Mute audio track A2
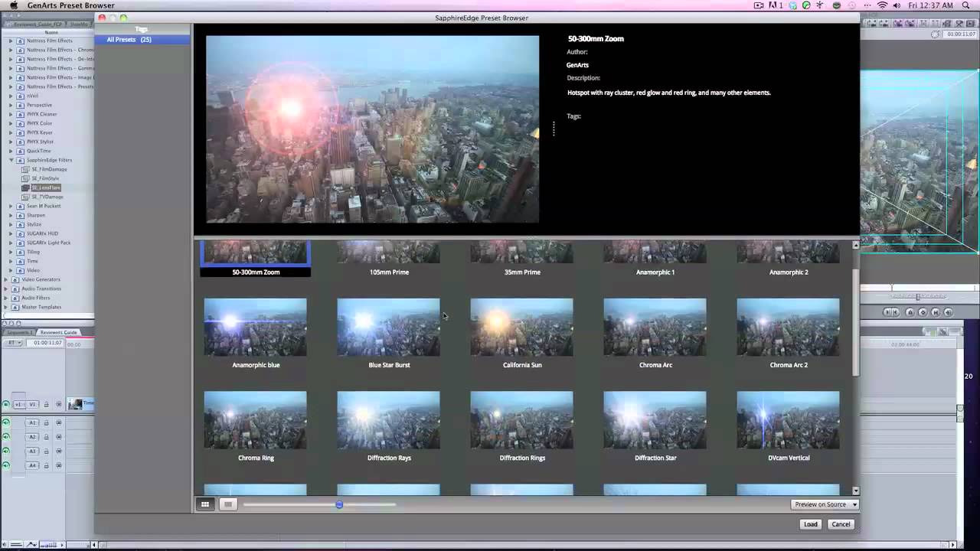Viewport: 980px width, 551px height. (6, 437)
